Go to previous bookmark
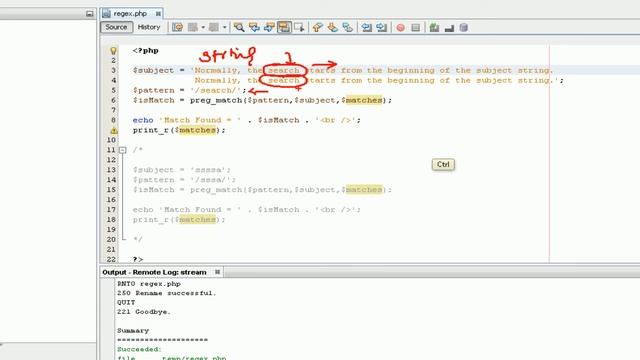This screenshot has height=360, width=640. (x=318, y=27)
